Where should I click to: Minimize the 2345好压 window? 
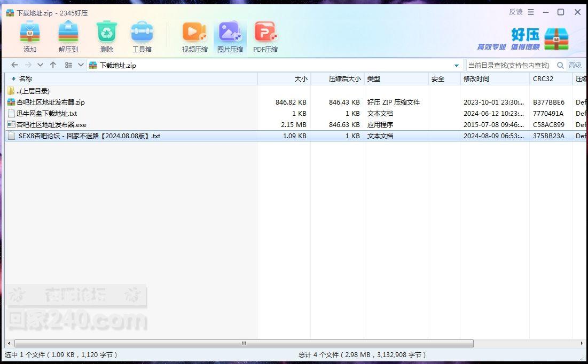point(546,12)
